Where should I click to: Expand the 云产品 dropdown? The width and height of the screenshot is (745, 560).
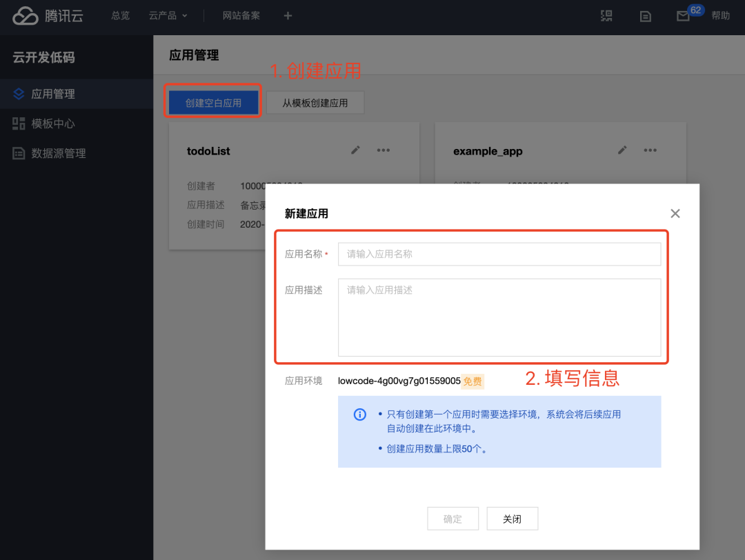[x=168, y=16]
